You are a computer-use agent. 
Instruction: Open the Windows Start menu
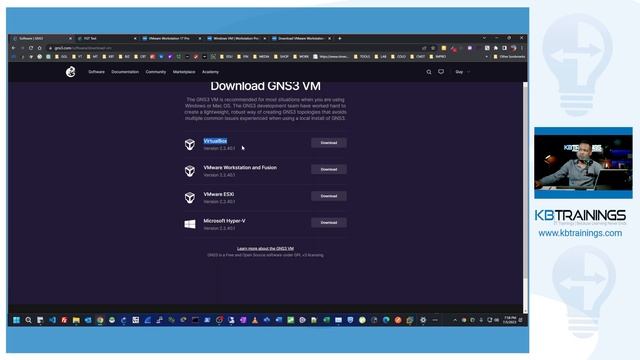point(16,320)
